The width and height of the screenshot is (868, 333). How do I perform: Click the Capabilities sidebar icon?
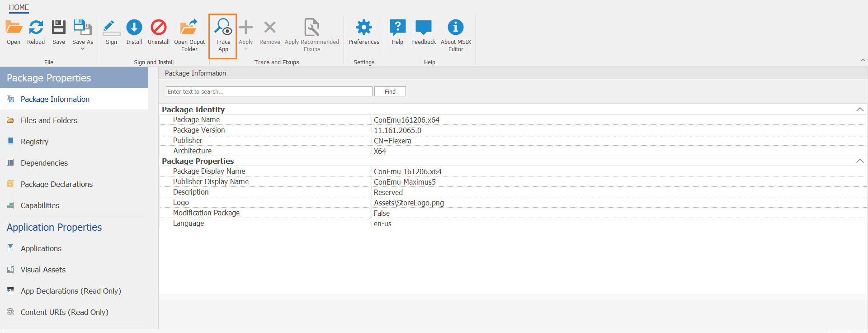point(10,205)
